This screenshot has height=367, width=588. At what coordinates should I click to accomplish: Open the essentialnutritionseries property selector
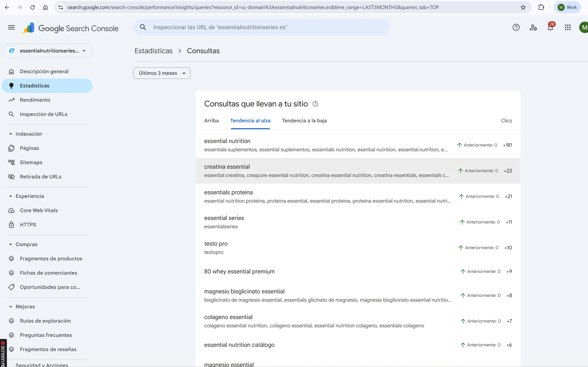47,51
